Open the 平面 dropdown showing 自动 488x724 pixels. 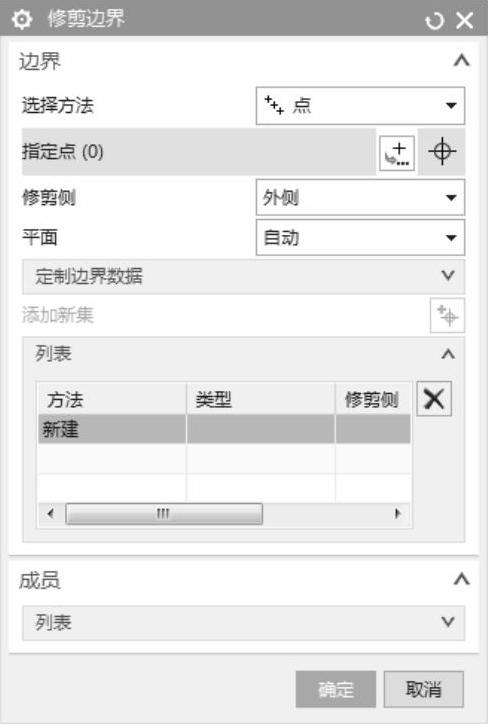tap(360, 238)
